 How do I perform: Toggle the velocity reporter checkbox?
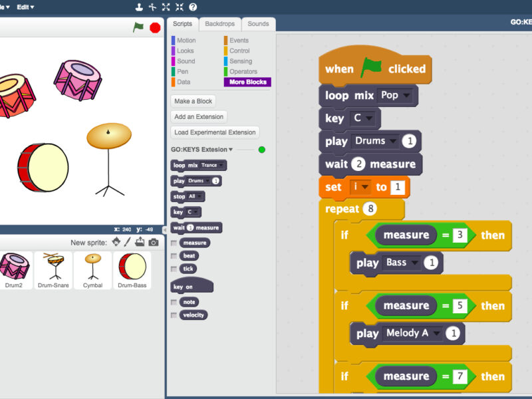pyautogui.click(x=174, y=315)
